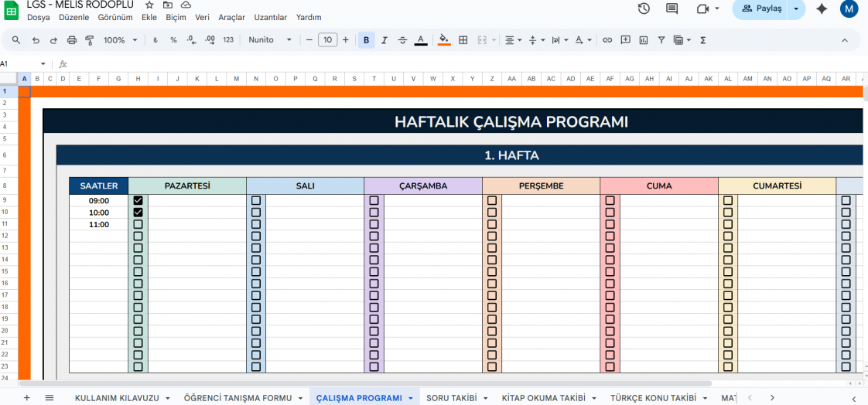868x405 pixels.
Task: Uncheck the 10:00 Pazartesi checkbox
Action: 138,213
